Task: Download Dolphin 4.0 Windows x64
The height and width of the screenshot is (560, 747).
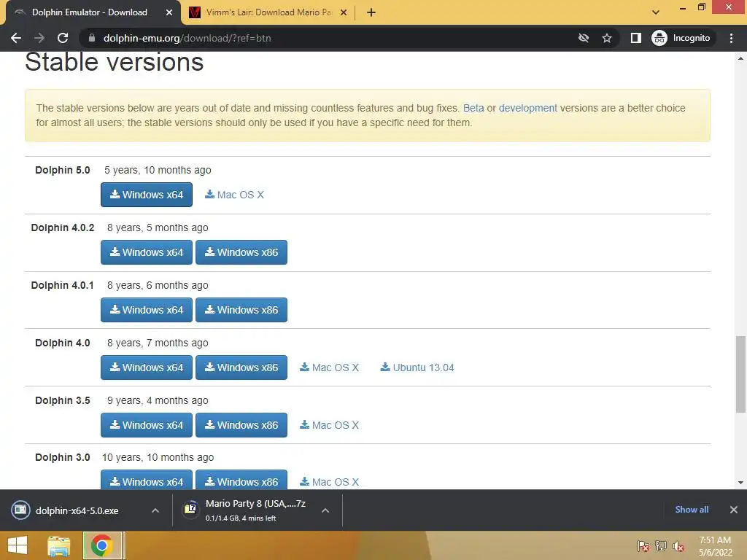Action: (146, 367)
